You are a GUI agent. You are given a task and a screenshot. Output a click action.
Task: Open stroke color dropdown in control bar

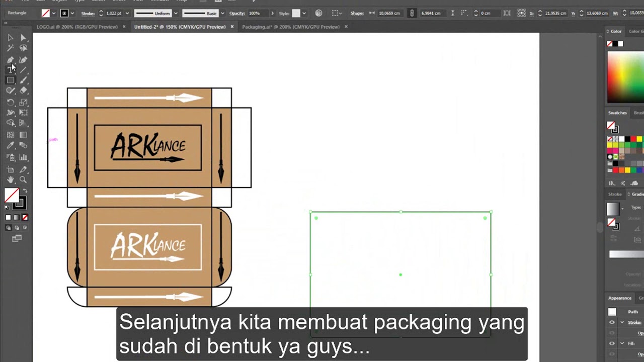[x=72, y=13]
